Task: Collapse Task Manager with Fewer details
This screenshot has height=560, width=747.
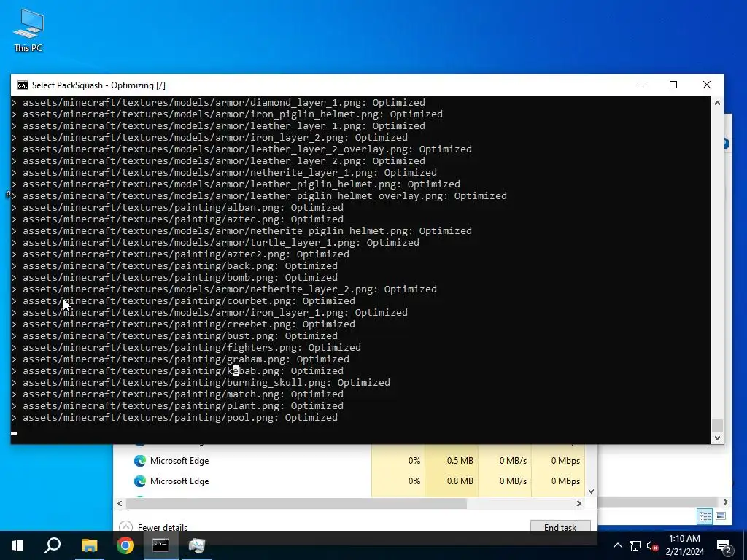Action: pyautogui.click(x=153, y=527)
